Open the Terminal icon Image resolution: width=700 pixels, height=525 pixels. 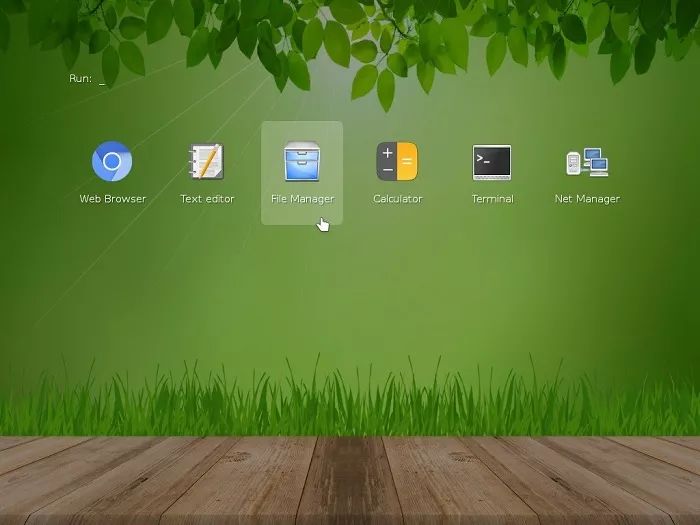click(x=492, y=162)
